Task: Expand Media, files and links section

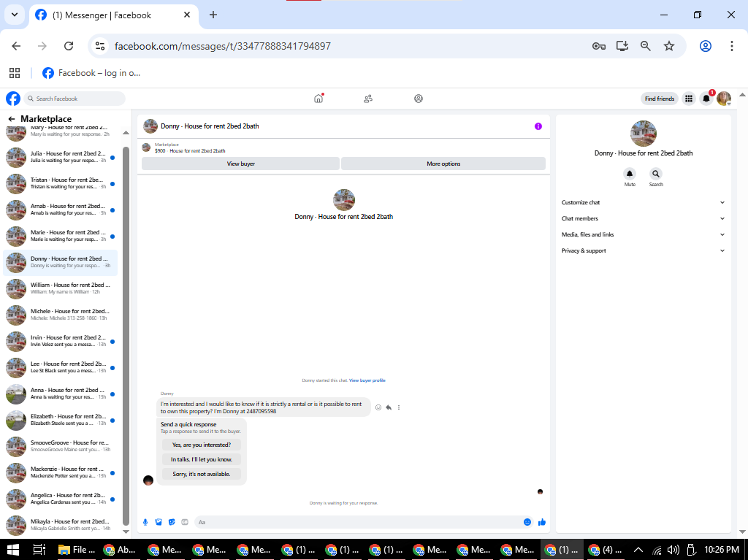Action: point(643,234)
